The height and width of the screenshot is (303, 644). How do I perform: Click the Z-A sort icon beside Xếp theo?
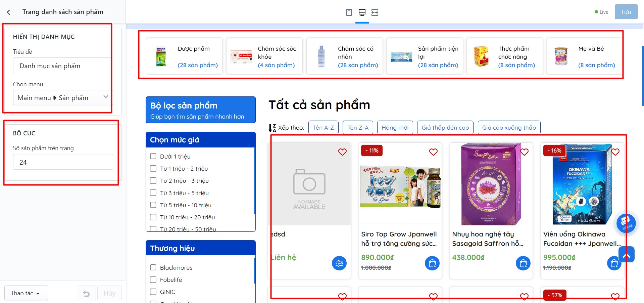272,128
